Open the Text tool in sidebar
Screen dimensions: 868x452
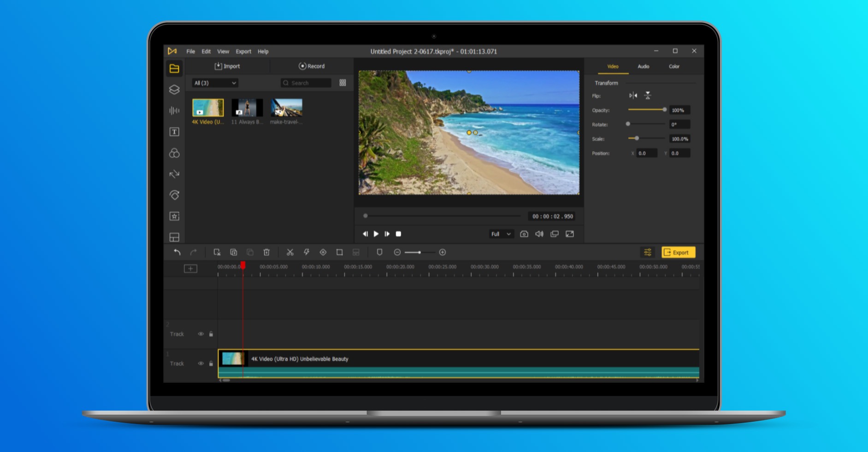pos(174,132)
